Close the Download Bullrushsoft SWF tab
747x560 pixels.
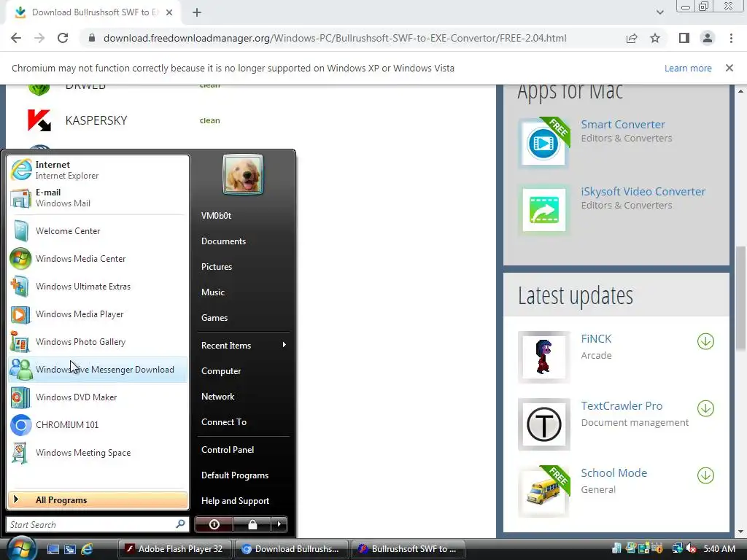tap(169, 13)
